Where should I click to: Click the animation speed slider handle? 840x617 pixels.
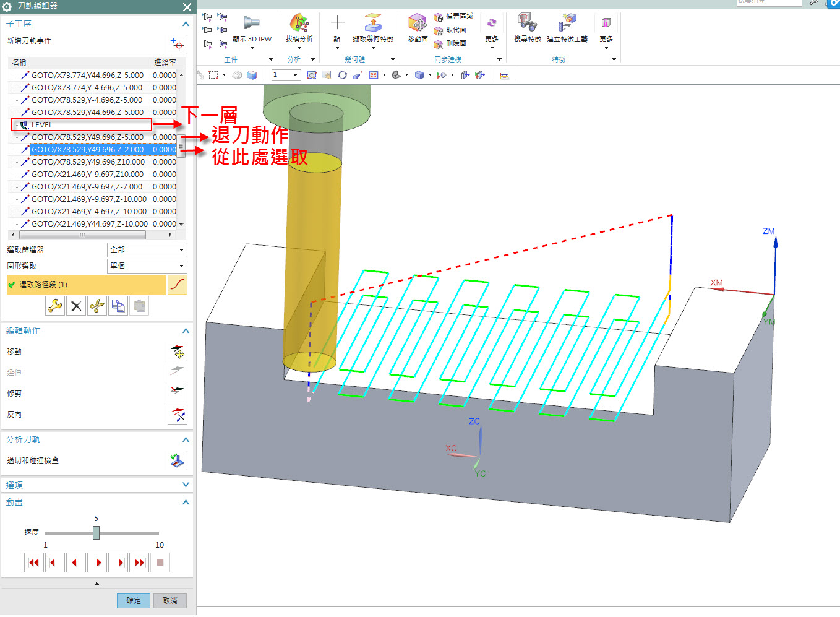(x=96, y=533)
